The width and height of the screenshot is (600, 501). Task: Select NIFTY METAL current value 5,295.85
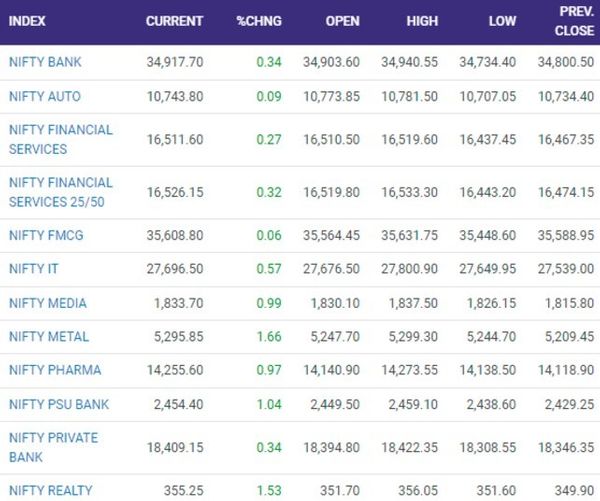[x=179, y=336]
